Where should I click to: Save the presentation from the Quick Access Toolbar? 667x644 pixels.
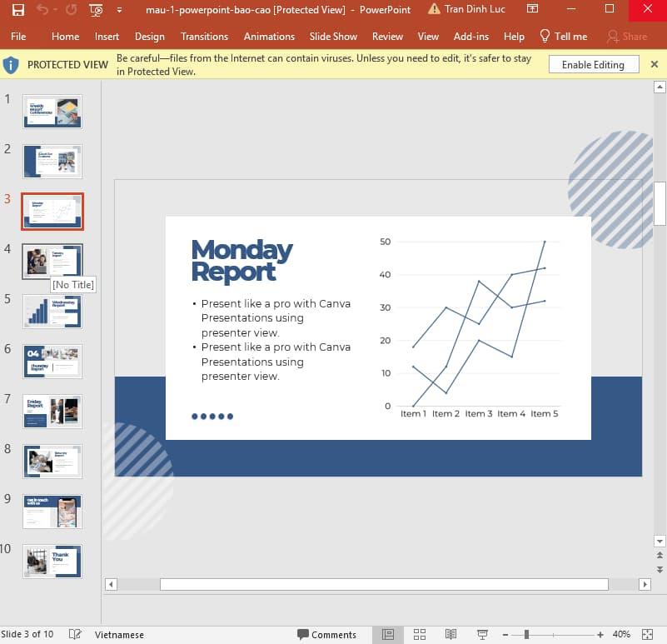pyautogui.click(x=18, y=9)
